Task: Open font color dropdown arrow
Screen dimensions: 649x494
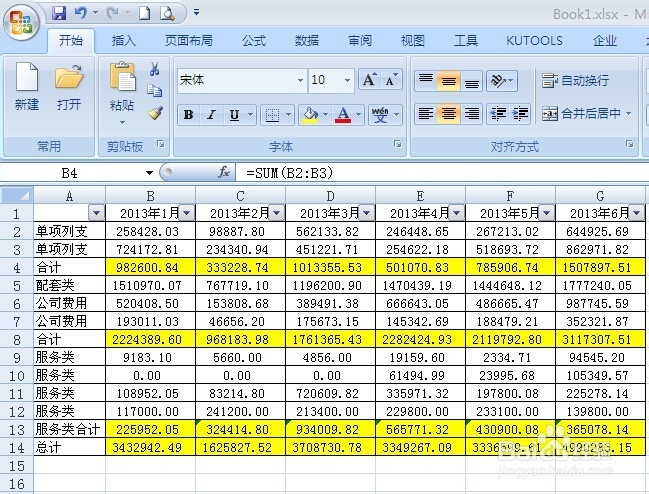Action: [x=358, y=115]
